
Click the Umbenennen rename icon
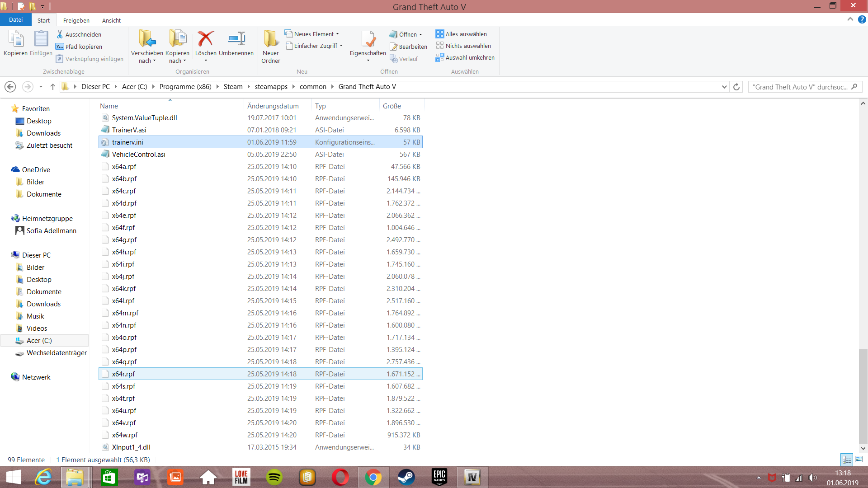(x=236, y=39)
